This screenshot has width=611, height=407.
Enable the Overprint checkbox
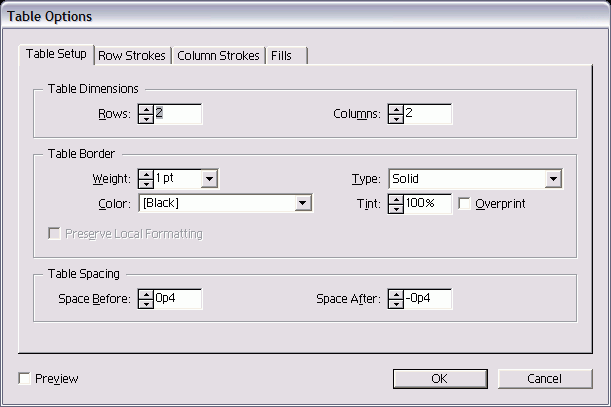click(465, 204)
